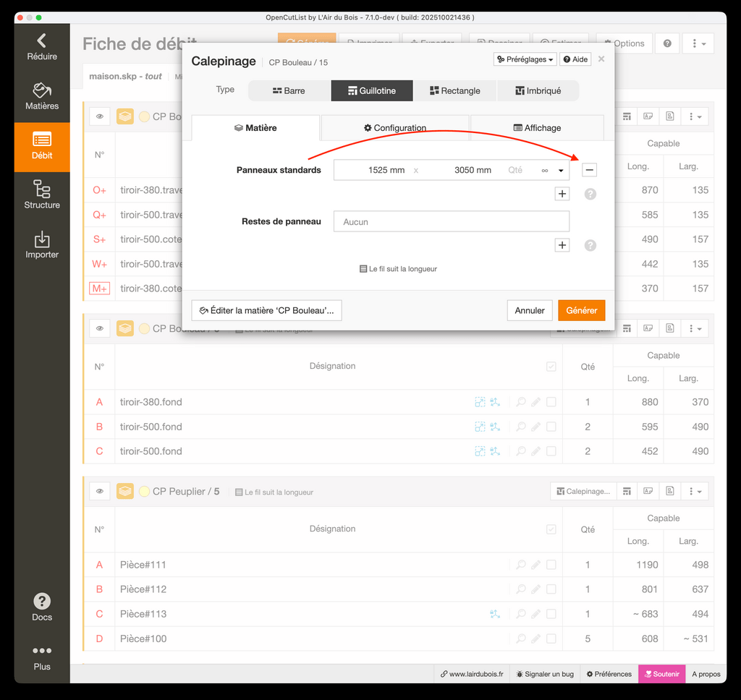Viewport: 741px width, 700px height.
Task: Open the Importer sidebar section
Action: tap(42, 245)
